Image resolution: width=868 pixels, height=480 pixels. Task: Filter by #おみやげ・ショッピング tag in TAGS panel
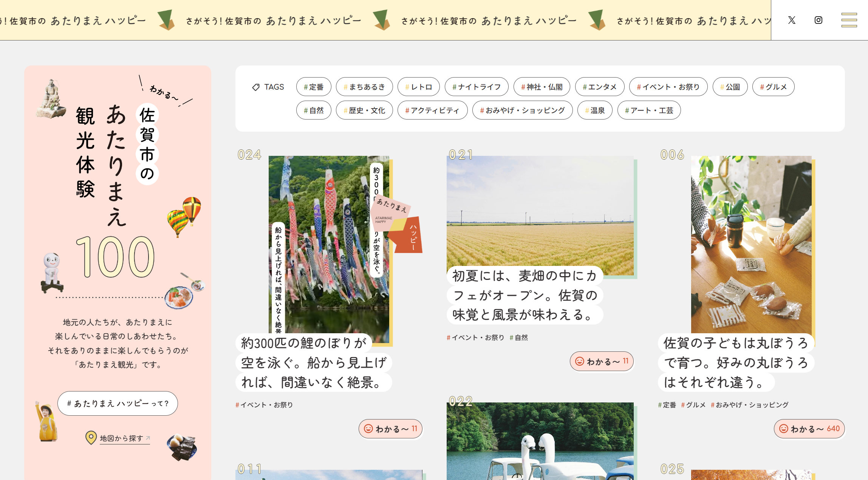pyautogui.click(x=522, y=110)
